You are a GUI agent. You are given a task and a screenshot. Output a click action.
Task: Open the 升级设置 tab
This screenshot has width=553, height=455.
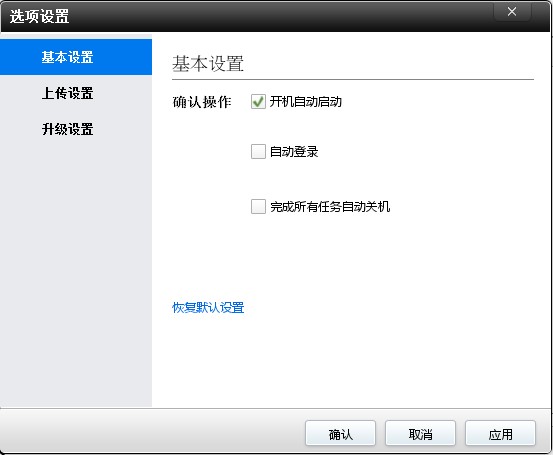(x=76, y=129)
